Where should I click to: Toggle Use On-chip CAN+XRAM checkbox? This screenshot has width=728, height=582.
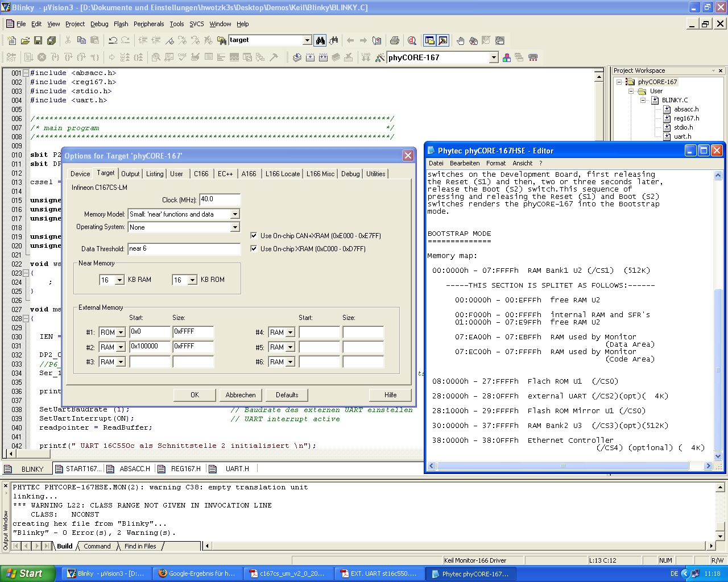[254, 235]
